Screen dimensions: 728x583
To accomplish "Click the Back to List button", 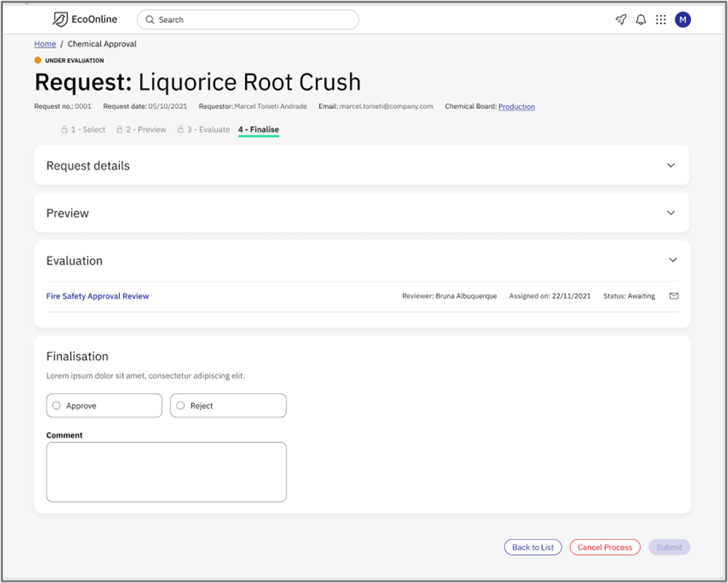I will click(532, 547).
